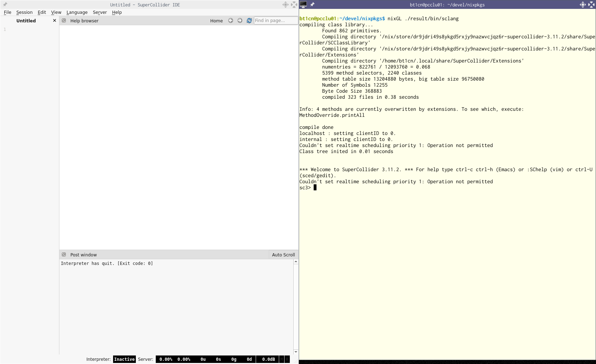Reload the Help browser page
The width and height of the screenshot is (596, 364).
tap(249, 21)
